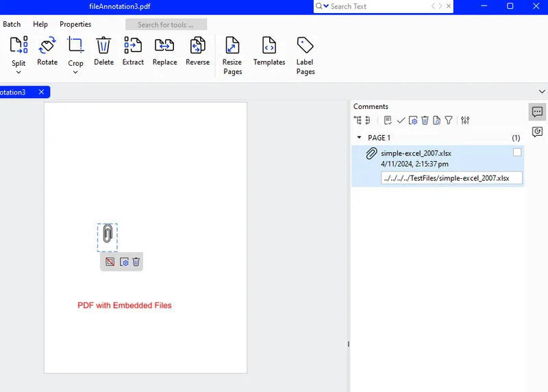
Task: Click the 4/11/2024, 2:15:37 pm timestamp
Action: [x=414, y=164]
